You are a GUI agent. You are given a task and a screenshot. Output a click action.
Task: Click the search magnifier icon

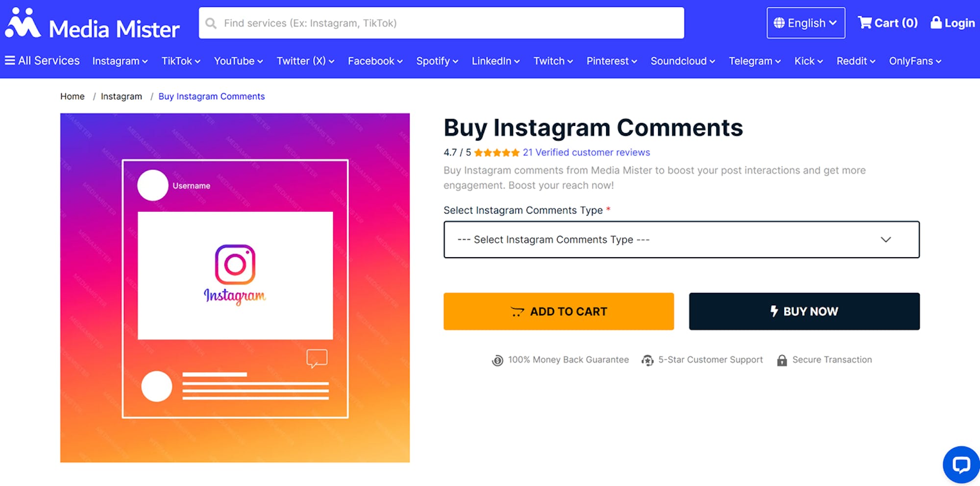point(211,23)
